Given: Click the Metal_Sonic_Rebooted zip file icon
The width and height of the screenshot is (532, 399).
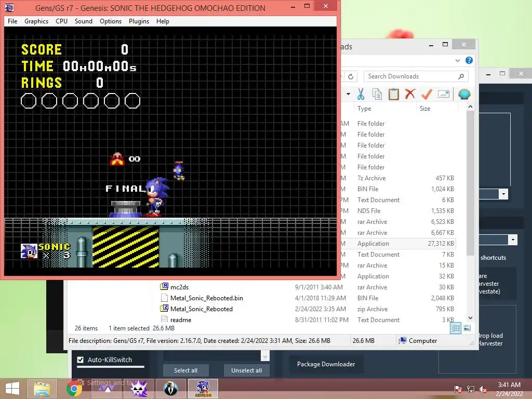Looking at the screenshot, I should pyautogui.click(x=164, y=308).
